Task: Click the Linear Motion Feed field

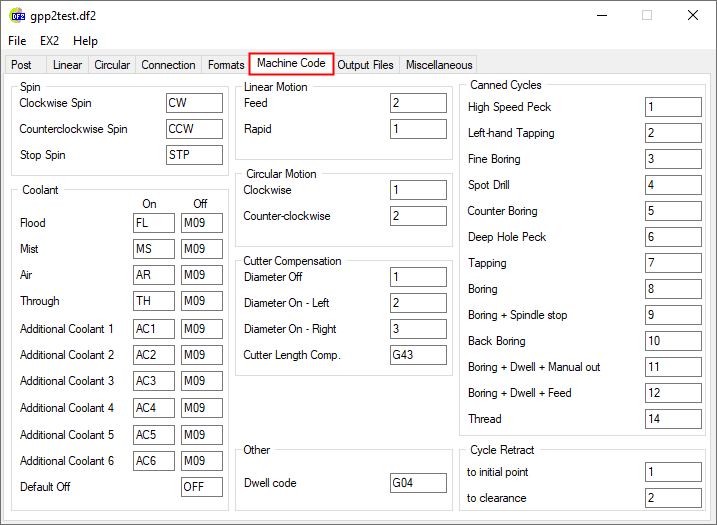Action: coord(418,103)
